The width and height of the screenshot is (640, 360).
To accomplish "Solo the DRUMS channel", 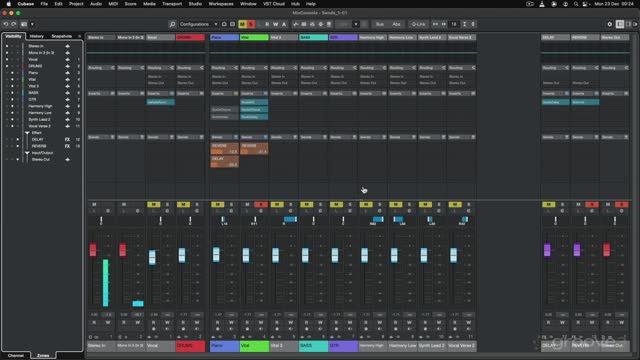I will tap(197, 204).
